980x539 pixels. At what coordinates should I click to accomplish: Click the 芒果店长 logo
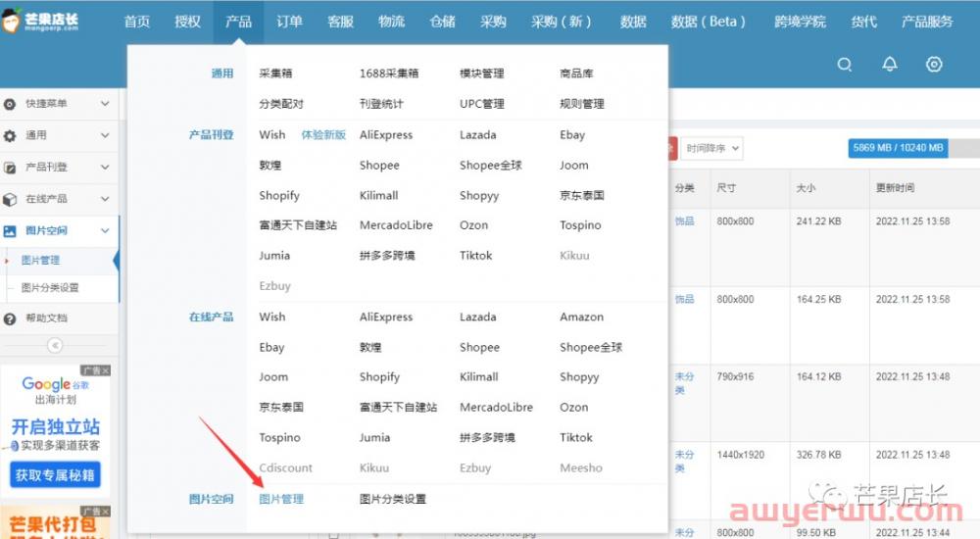click(41, 21)
